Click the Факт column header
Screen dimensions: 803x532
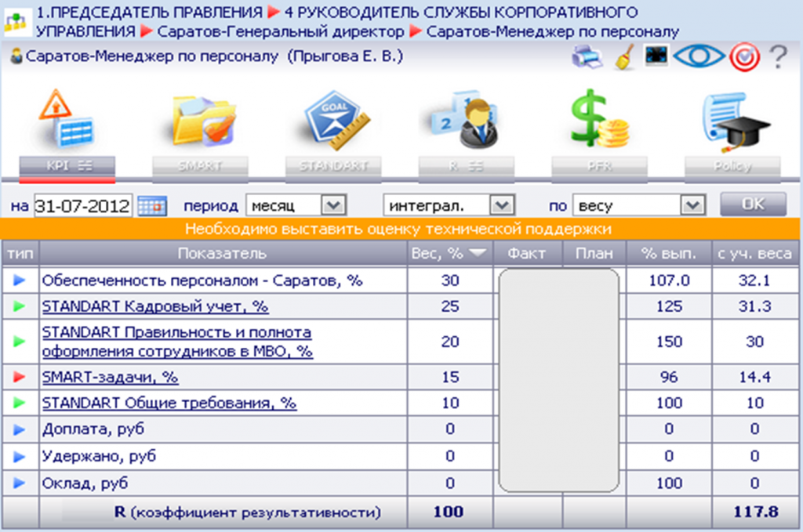528,253
